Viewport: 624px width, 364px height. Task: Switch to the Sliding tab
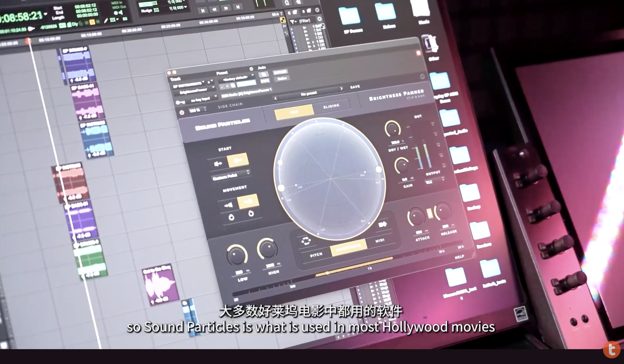331,106
